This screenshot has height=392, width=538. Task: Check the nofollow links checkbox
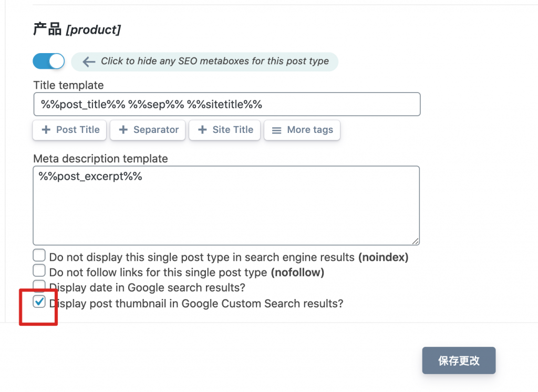click(39, 271)
